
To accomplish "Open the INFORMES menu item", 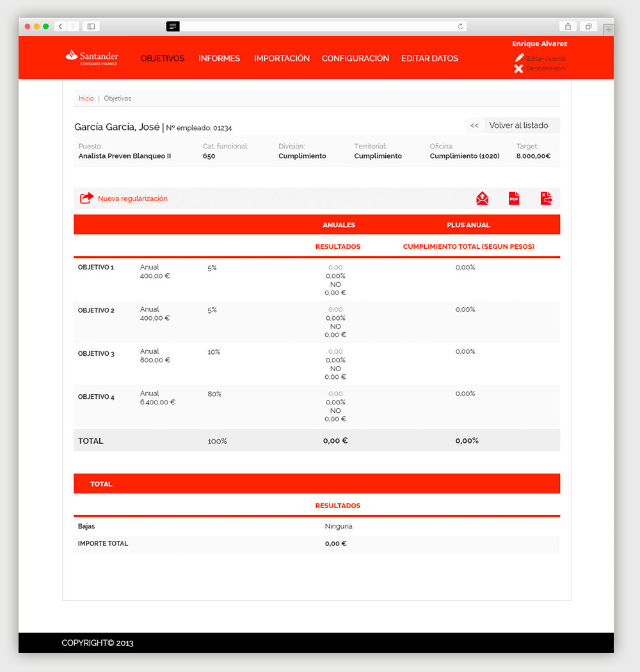I will pyautogui.click(x=219, y=58).
